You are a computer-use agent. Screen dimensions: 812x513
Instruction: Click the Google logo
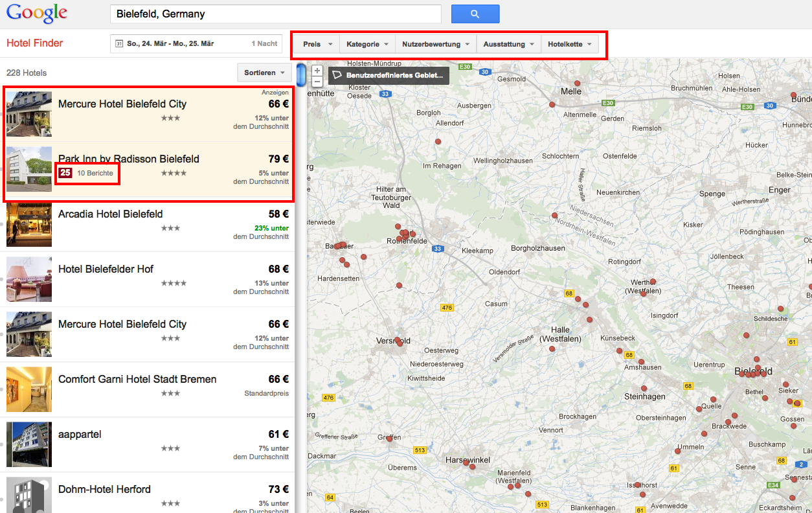[37, 13]
